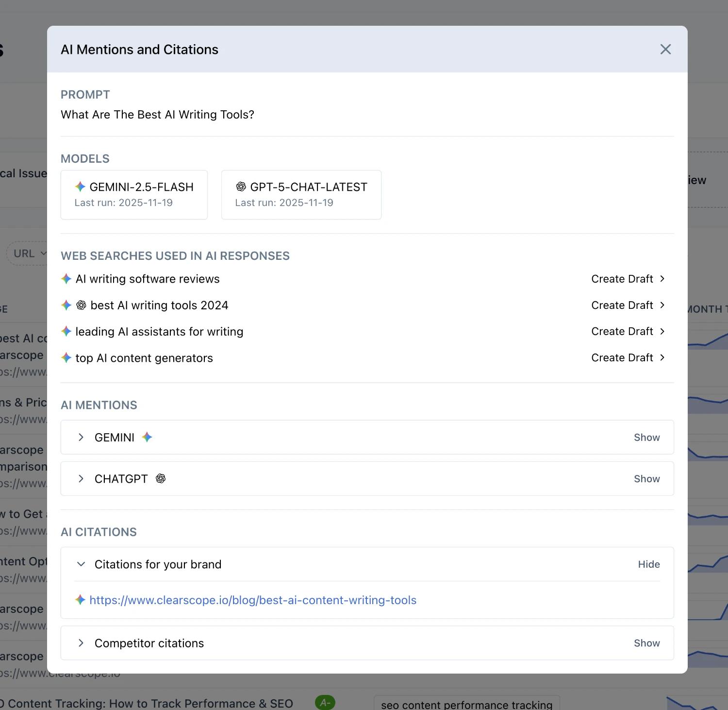Click 'What Are The Best AI Writing Tools?' prompt text
The height and width of the screenshot is (710, 728).
157,115
